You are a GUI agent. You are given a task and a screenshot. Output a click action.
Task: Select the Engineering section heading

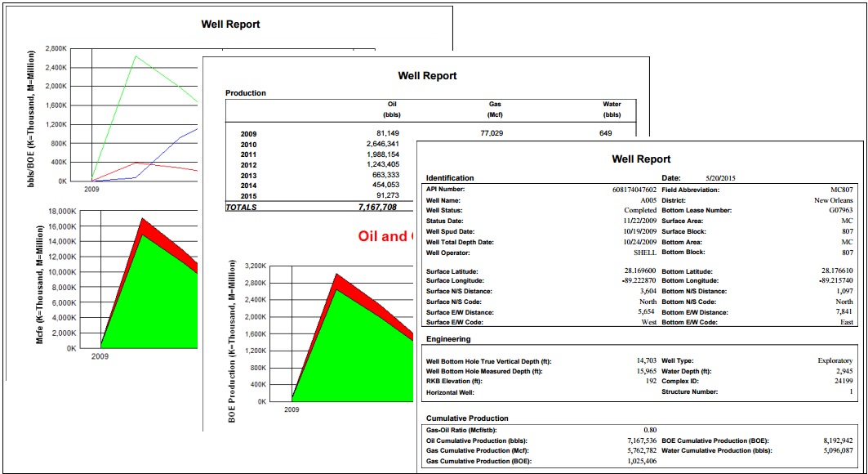(448, 339)
